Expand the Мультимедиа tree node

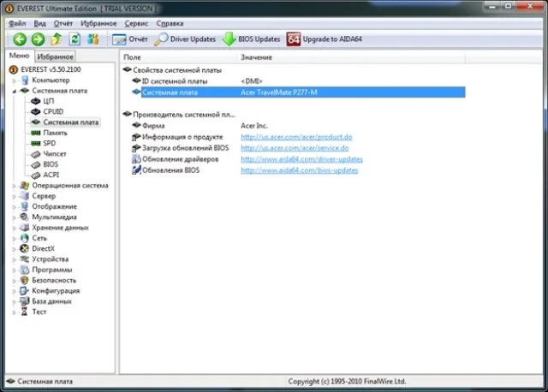click(15, 217)
